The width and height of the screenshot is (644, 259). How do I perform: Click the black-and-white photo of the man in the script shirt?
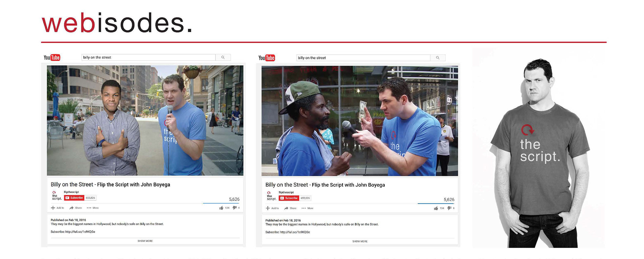pos(539,148)
